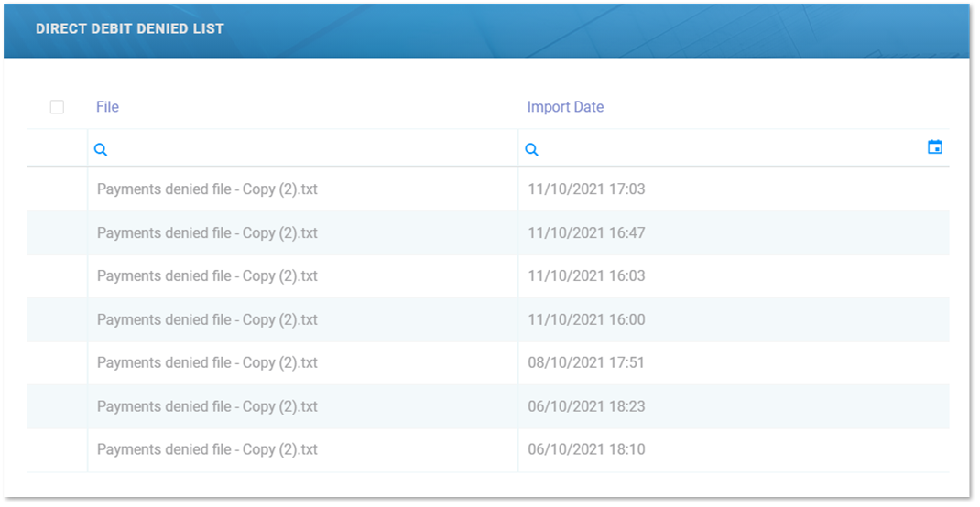Click the 11/10/2021 16:47 import date cell

(x=586, y=233)
